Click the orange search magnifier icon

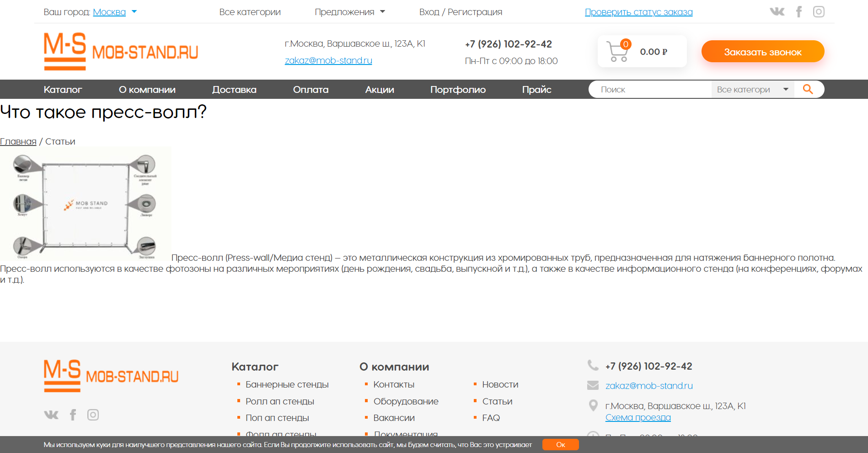tap(808, 89)
